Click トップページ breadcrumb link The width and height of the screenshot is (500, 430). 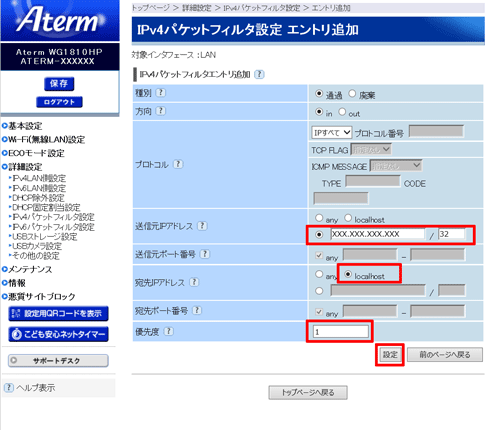click(151, 8)
